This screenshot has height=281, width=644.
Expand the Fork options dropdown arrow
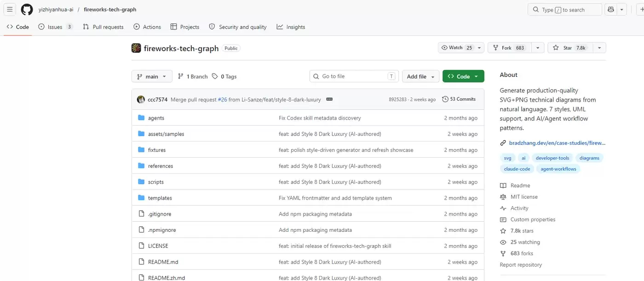[538, 48]
